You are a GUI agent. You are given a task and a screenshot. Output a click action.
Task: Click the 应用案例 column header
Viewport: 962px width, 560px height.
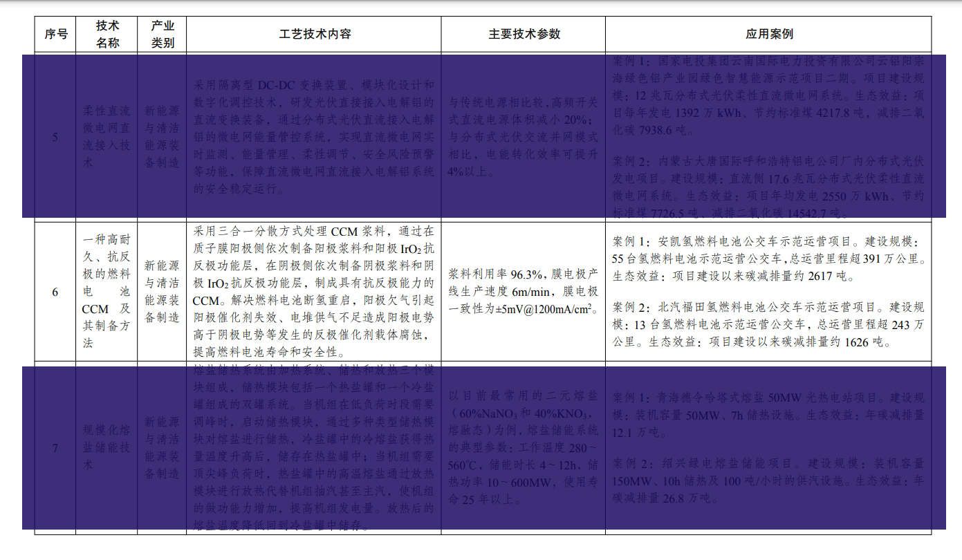pos(769,34)
